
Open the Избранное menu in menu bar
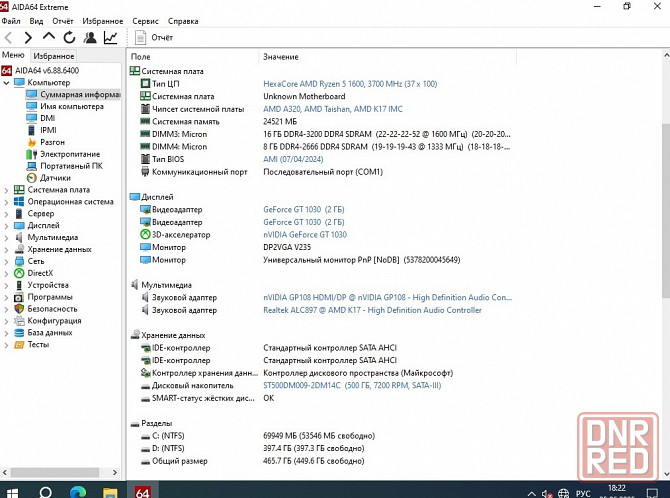point(103,21)
